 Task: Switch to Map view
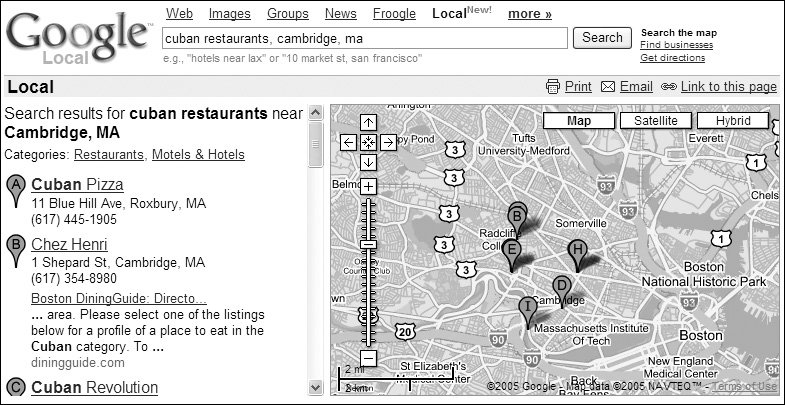click(579, 121)
